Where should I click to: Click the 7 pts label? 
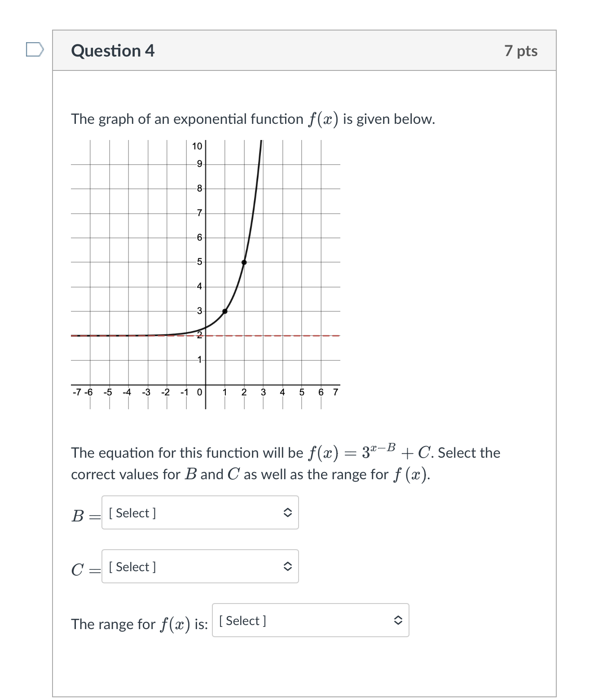tap(522, 51)
